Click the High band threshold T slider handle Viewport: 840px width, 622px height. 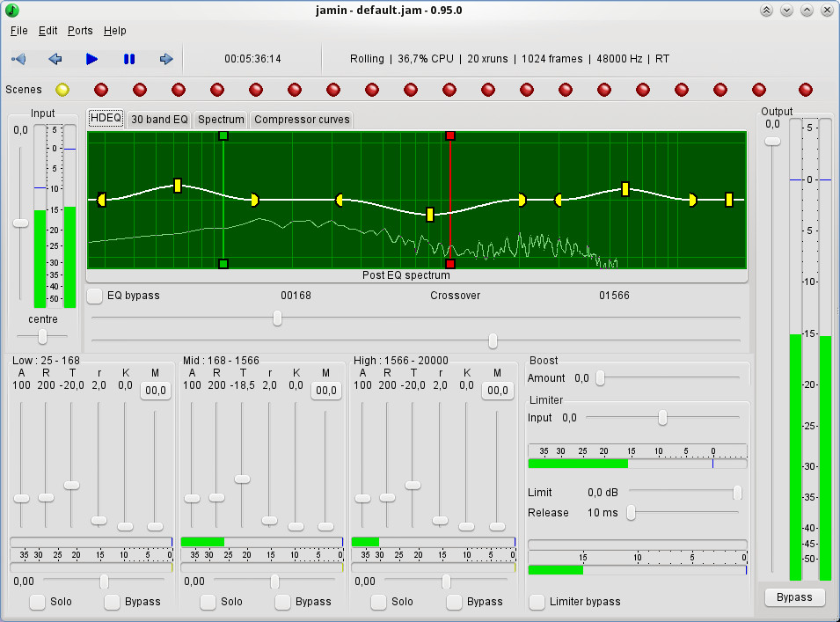[413, 486]
